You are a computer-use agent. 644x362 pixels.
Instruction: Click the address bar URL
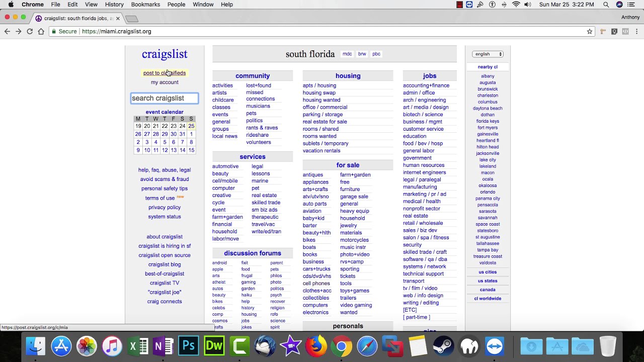116,31
